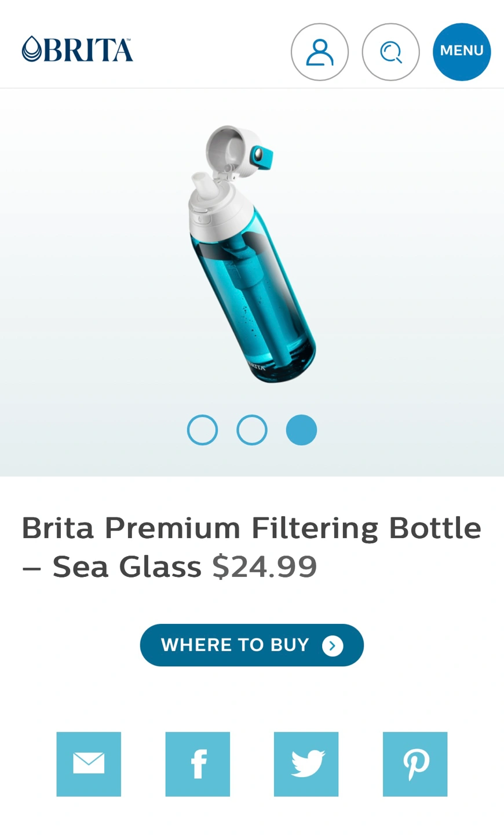Select the filled third carousel dot
The height and width of the screenshot is (835, 504).
(x=301, y=430)
